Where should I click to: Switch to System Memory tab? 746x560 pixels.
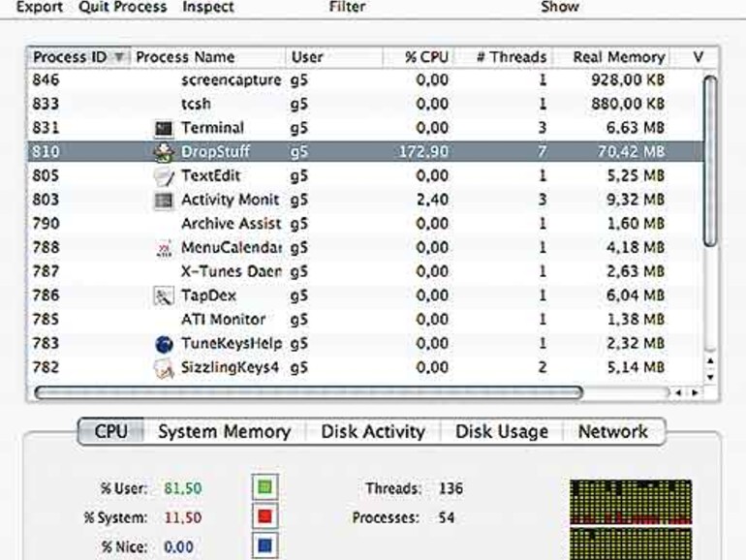click(224, 432)
